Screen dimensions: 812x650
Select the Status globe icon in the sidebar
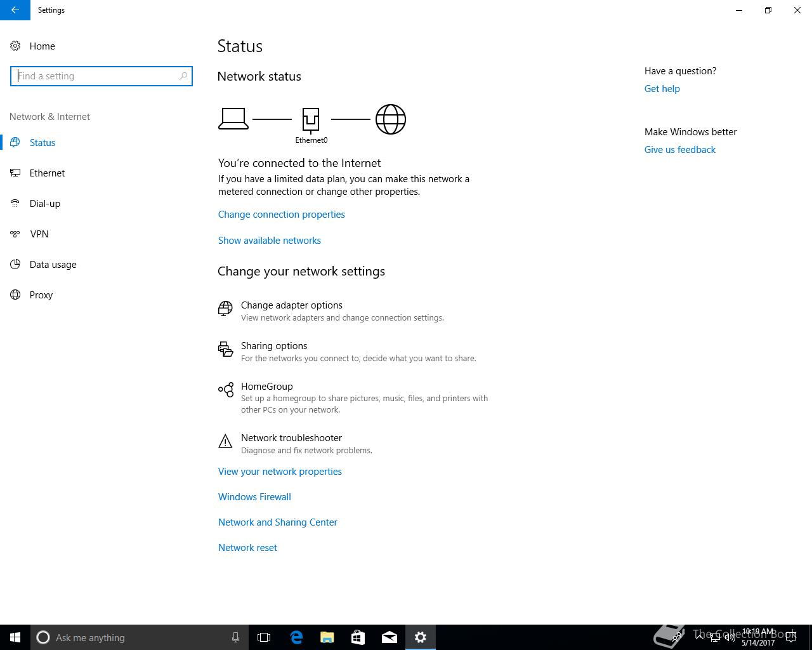click(x=15, y=142)
